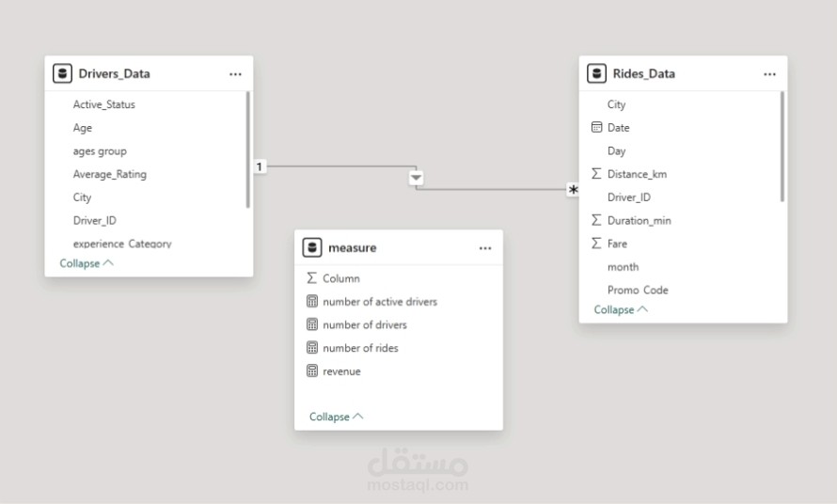Select the number of active drivers measure
Viewport: 837px width, 504px height.
380,302
